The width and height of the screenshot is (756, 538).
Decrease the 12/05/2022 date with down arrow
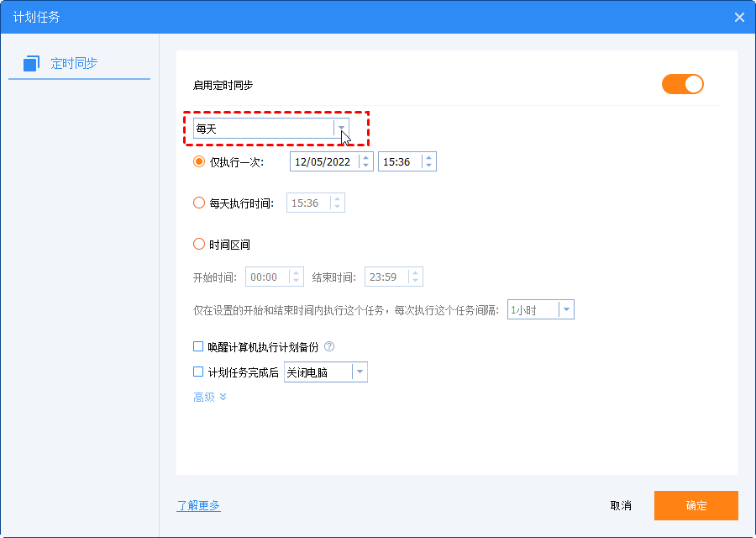(x=366, y=166)
